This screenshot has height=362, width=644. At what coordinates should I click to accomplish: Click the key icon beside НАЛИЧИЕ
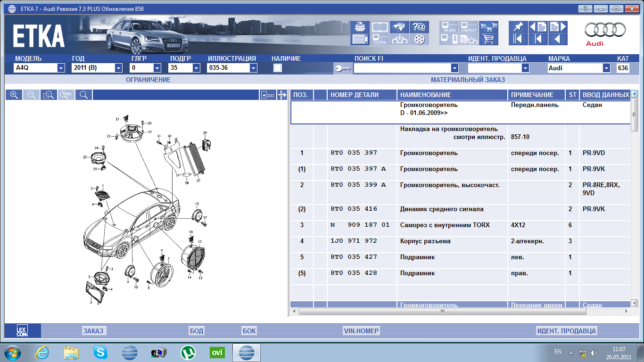tap(342, 68)
